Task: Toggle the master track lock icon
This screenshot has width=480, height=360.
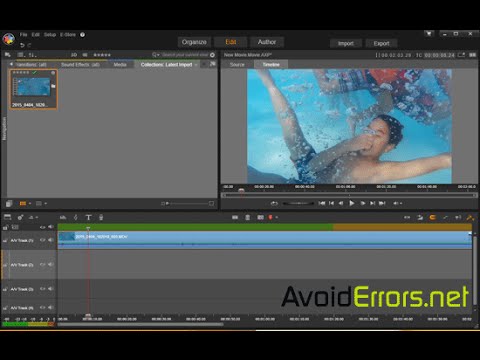Action: 5,227
